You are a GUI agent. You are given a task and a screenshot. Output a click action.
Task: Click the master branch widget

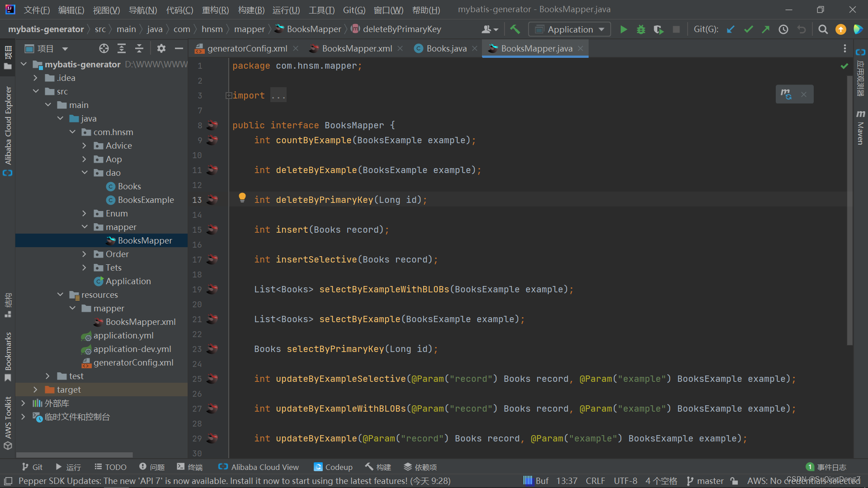705,481
